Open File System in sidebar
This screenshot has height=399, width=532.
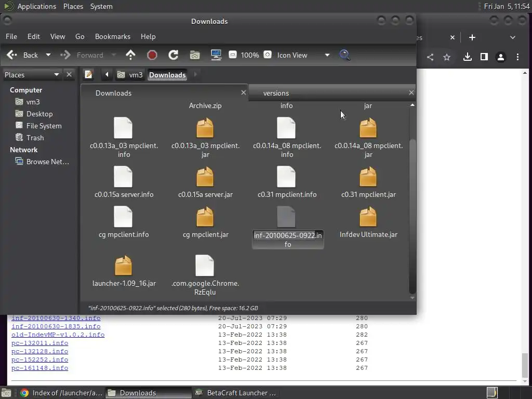click(x=44, y=126)
